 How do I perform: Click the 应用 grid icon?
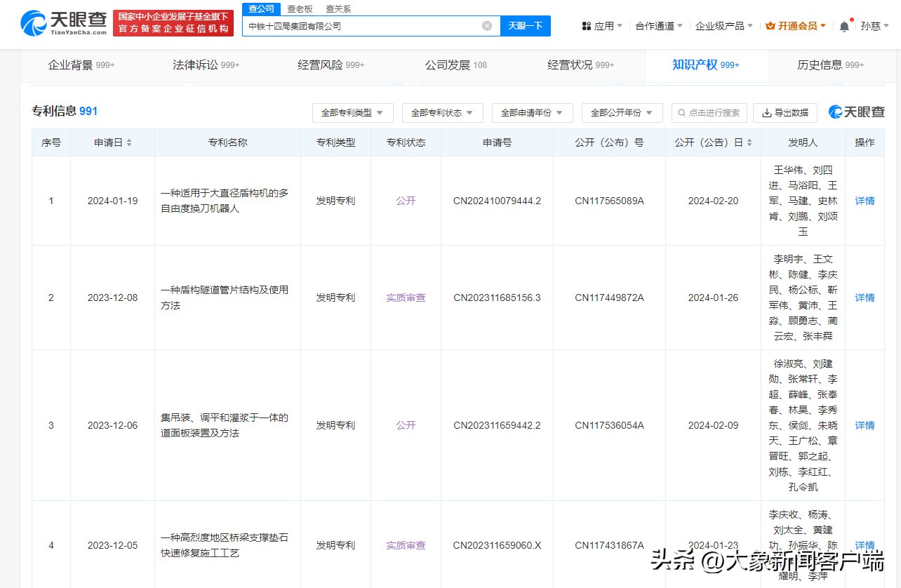tap(587, 26)
